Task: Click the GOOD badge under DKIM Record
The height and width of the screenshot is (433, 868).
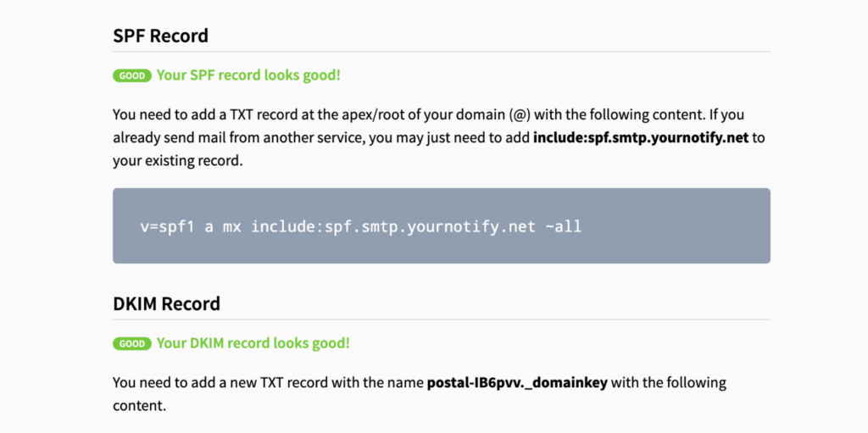Action: tap(131, 344)
